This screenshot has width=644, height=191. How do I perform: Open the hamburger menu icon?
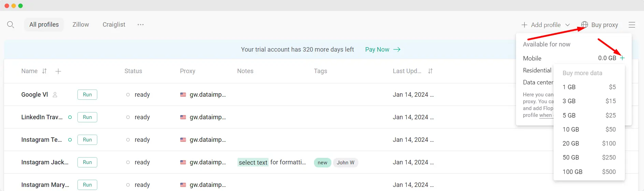[632, 25]
